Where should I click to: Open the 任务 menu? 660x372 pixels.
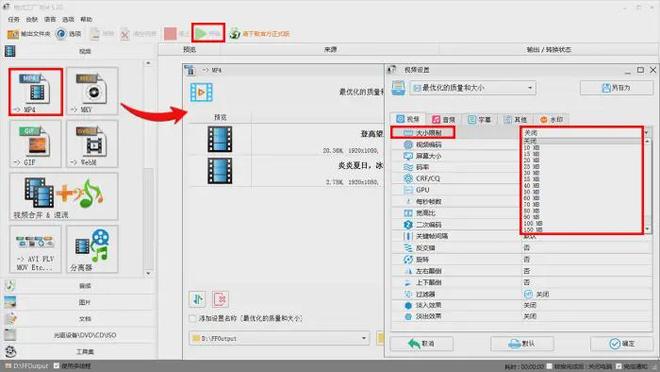(x=13, y=19)
